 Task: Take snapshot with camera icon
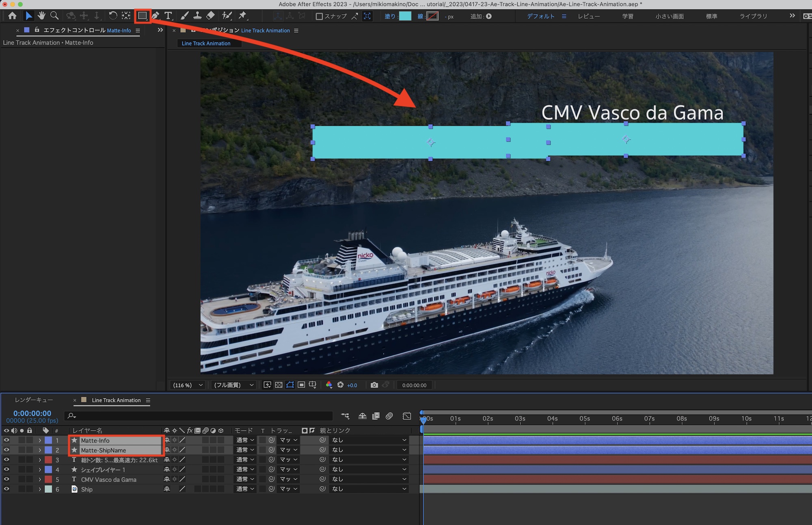point(374,385)
